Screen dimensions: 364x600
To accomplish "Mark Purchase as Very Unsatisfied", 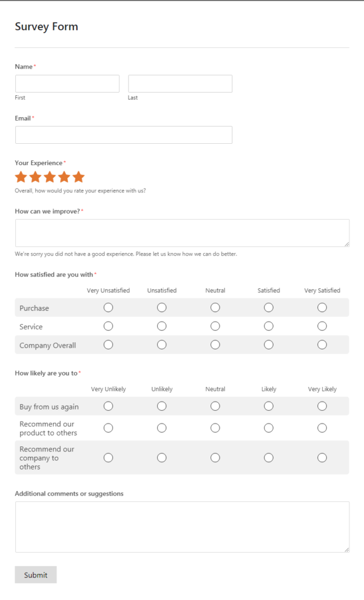I will 108,308.
